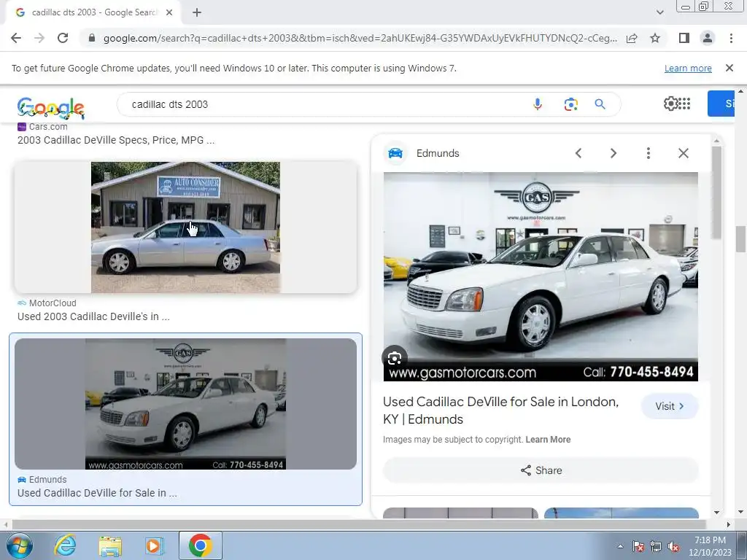Click the voice search microphone icon

pyautogui.click(x=538, y=104)
